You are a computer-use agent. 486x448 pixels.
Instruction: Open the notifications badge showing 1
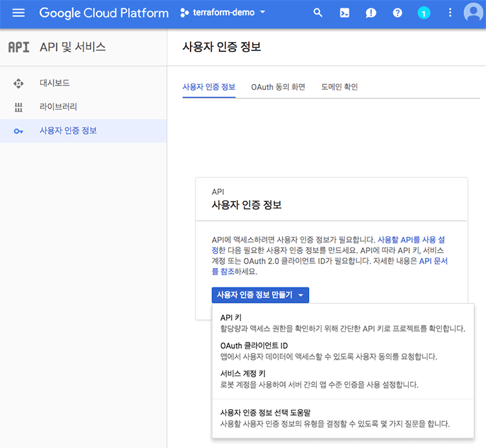424,13
